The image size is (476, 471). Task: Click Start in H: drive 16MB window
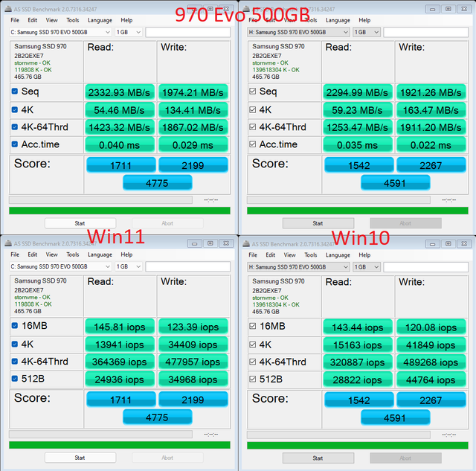(318, 458)
